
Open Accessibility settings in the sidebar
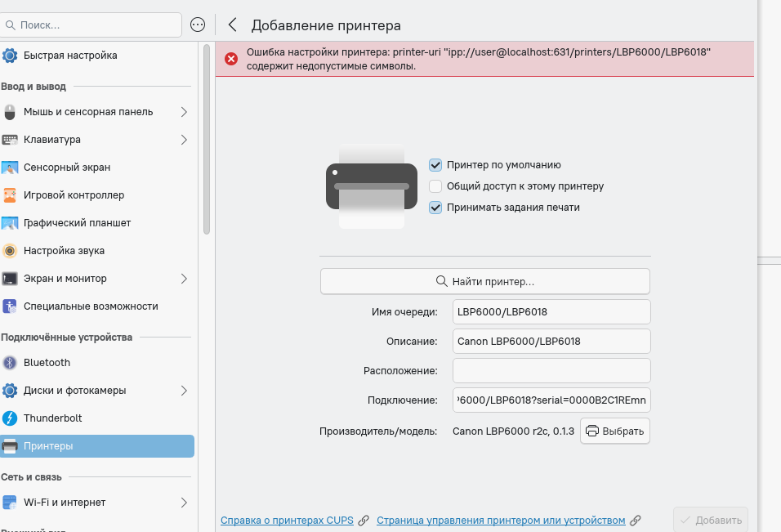click(90, 306)
